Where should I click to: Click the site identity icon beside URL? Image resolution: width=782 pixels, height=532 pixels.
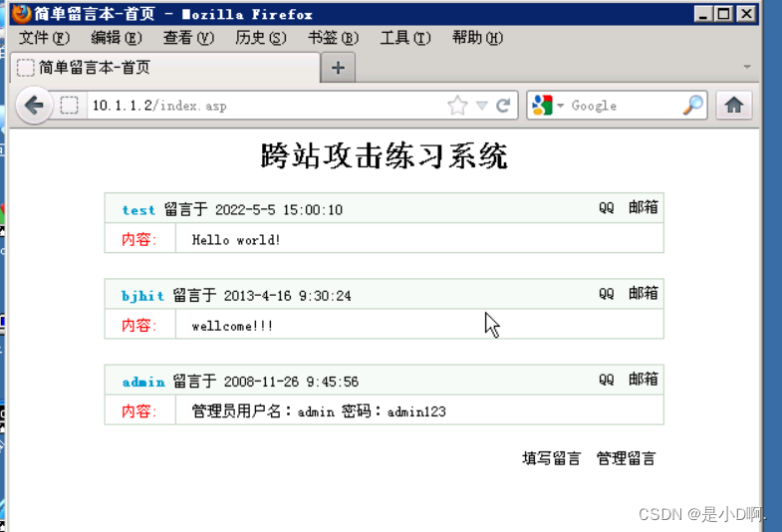tap(70, 106)
